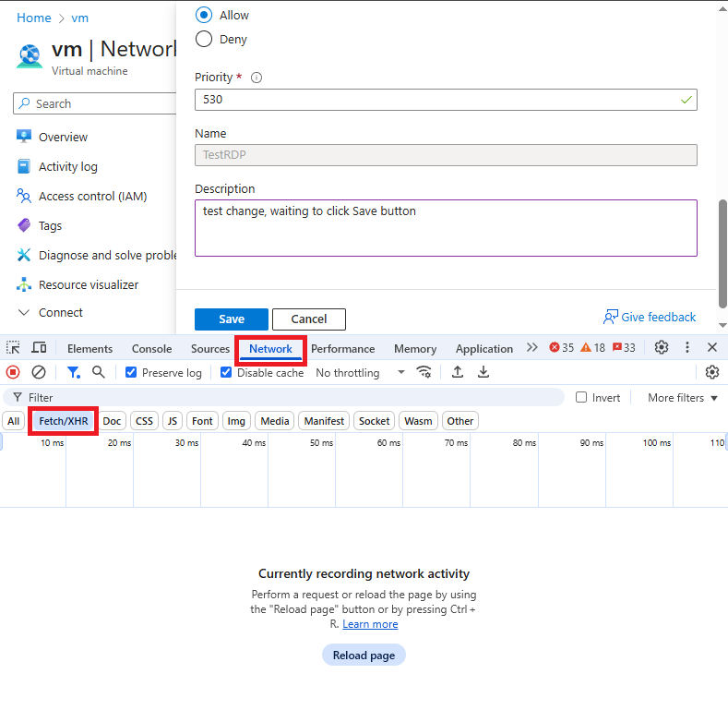Switch to the Console tab
This screenshot has width=728, height=722.
152,348
